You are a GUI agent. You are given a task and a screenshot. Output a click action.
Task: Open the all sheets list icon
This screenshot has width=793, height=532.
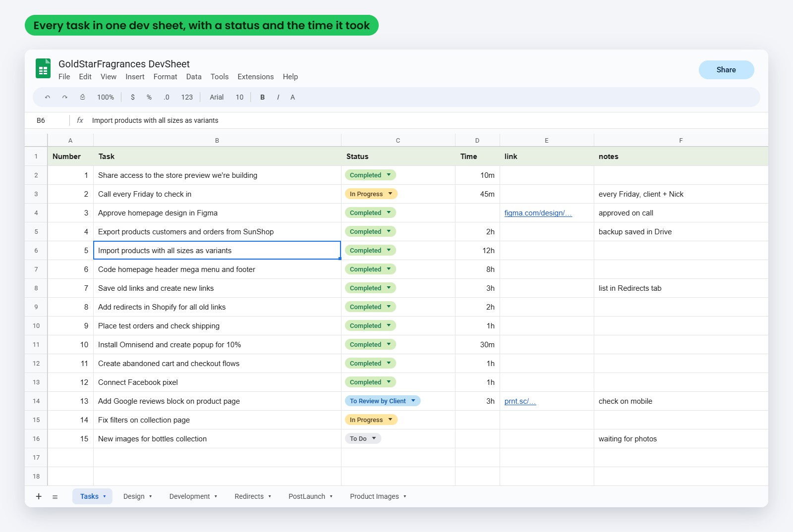click(55, 497)
